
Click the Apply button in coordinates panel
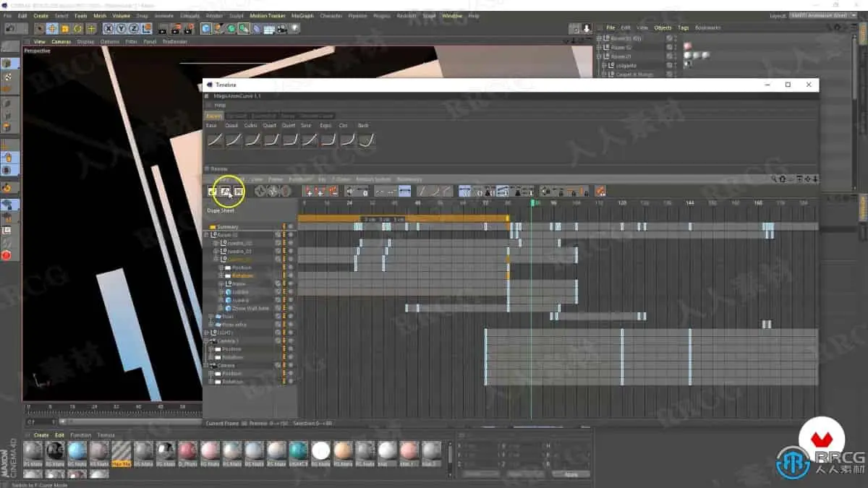click(569, 474)
